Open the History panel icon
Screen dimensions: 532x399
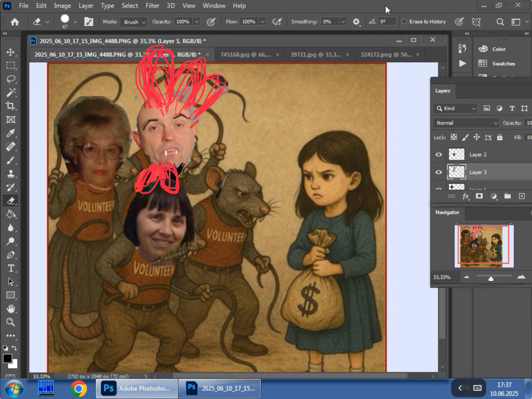(x=462, y=49)
